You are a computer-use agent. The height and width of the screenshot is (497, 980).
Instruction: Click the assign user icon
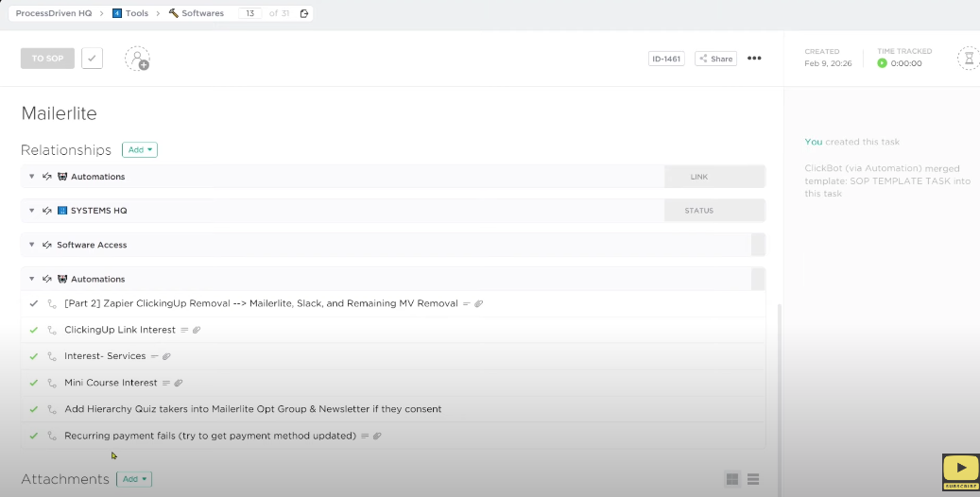tap(137, 59)
